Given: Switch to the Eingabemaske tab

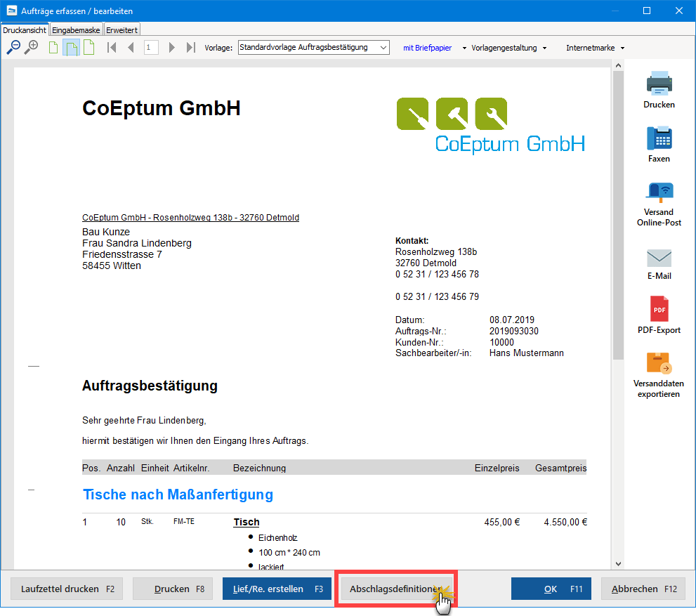Looking at the screenshot, I should tap(76, 30).
